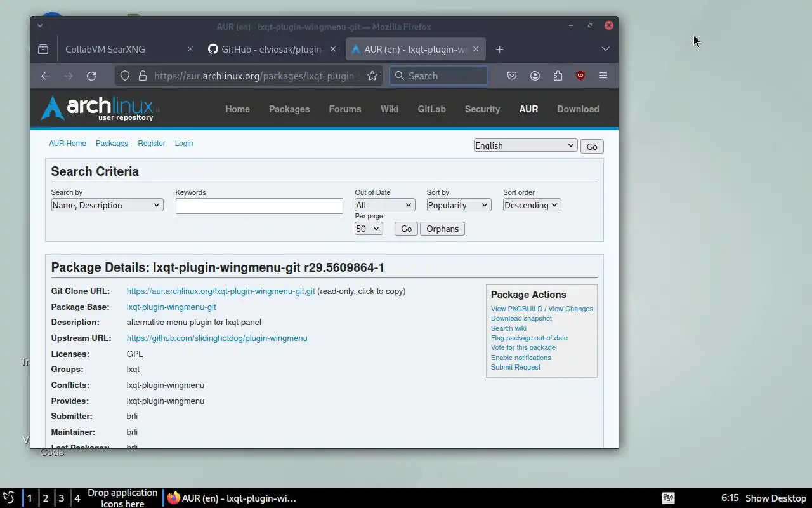Open the Package Base lxqt-plugin-wingmenu-git link

coord(171,307)
